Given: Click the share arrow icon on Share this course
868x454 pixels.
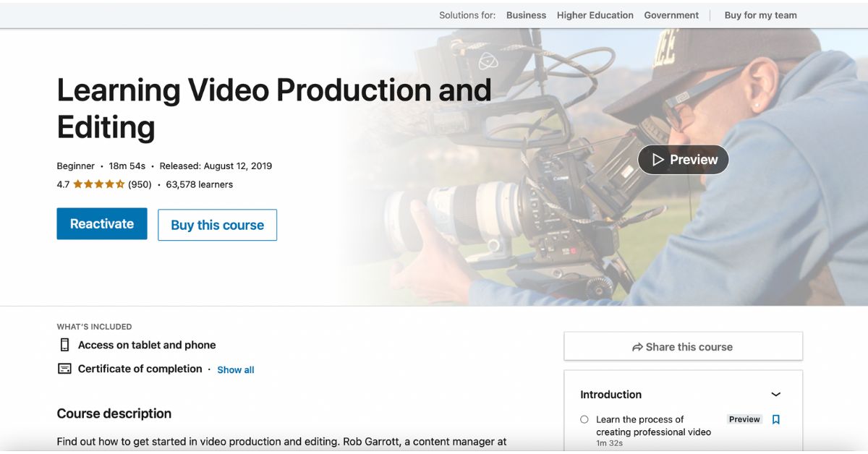Looking at the screenshot, I should click(x=637, y=346).
